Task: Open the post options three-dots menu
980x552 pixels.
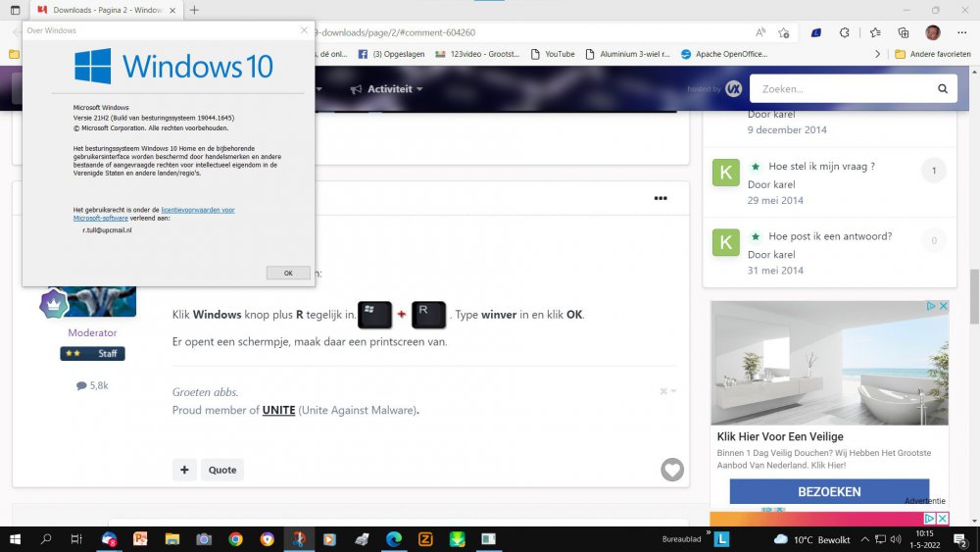Action: (x=661, y=198)
